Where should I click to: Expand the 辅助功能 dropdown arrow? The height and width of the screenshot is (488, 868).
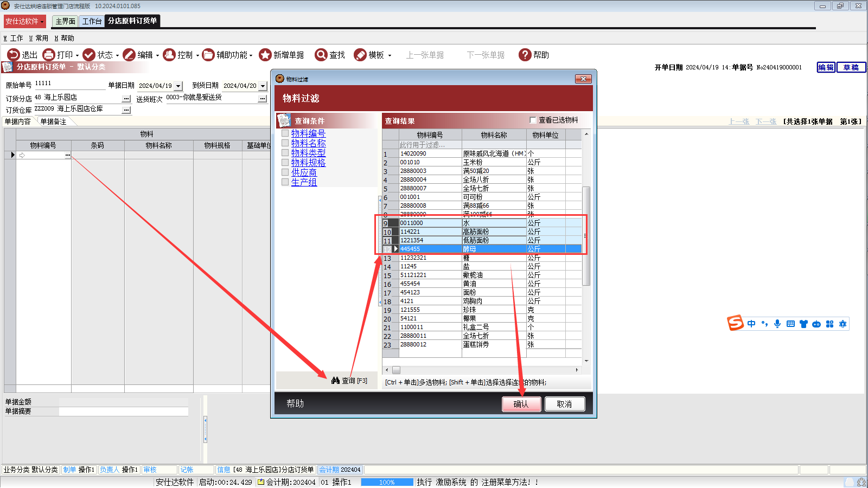click(251, 55)
